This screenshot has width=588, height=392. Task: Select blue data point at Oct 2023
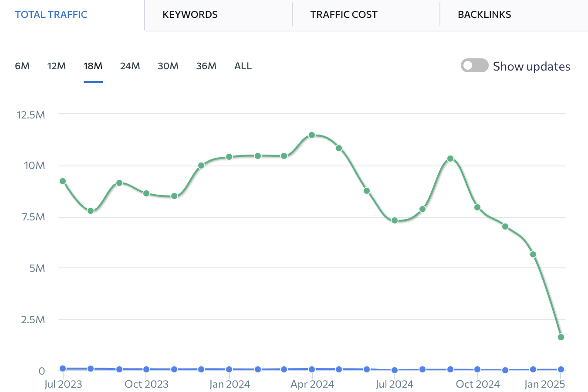[146, 369]
